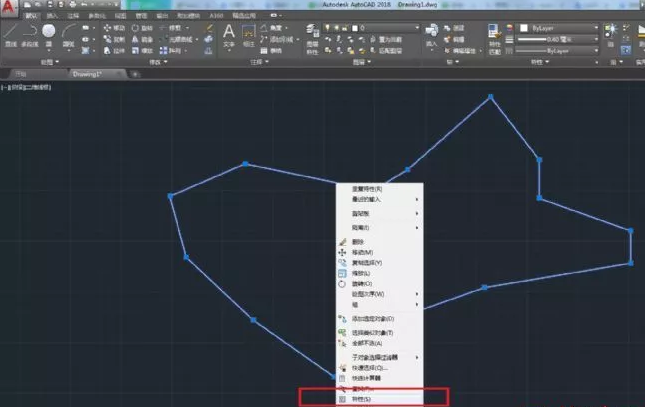Open the Layer Properties (图层特性) manager
Image resolution: width=645 pixels, height=407 pixels.
[312, 39]
